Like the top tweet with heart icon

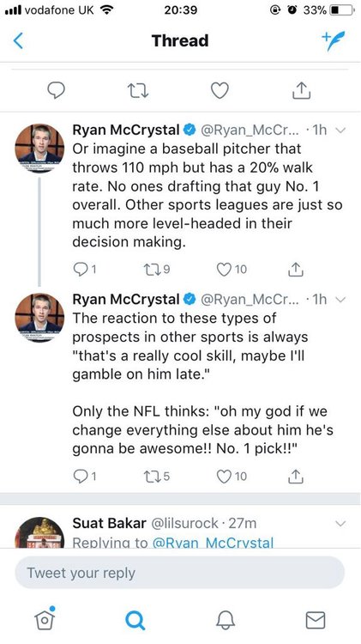pyautogui.click(x=220, y=90)
